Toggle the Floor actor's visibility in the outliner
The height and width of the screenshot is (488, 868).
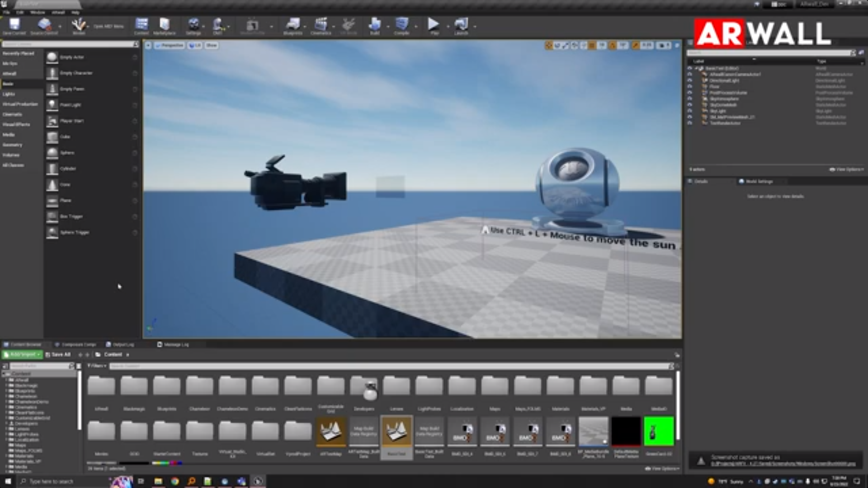690,86
